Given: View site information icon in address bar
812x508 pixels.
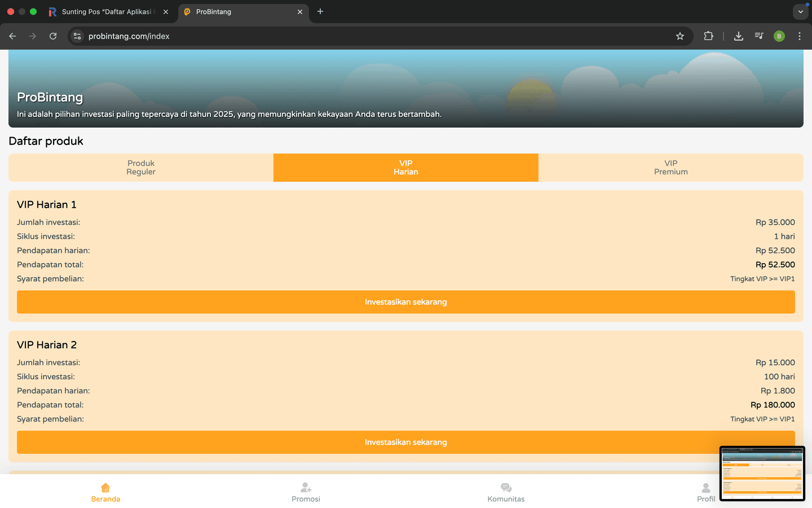Looking at the screenshot, I should pos(77,36).
